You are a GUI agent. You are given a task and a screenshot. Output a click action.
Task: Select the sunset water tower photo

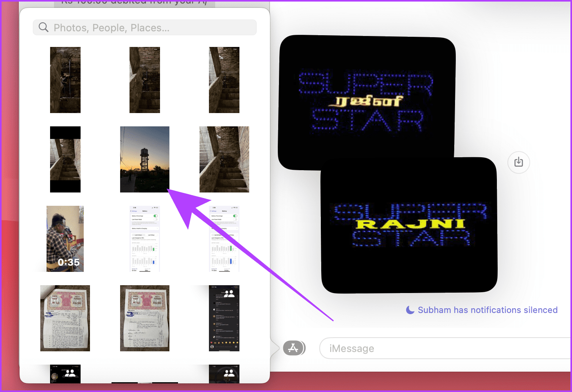tap(144, 159)
